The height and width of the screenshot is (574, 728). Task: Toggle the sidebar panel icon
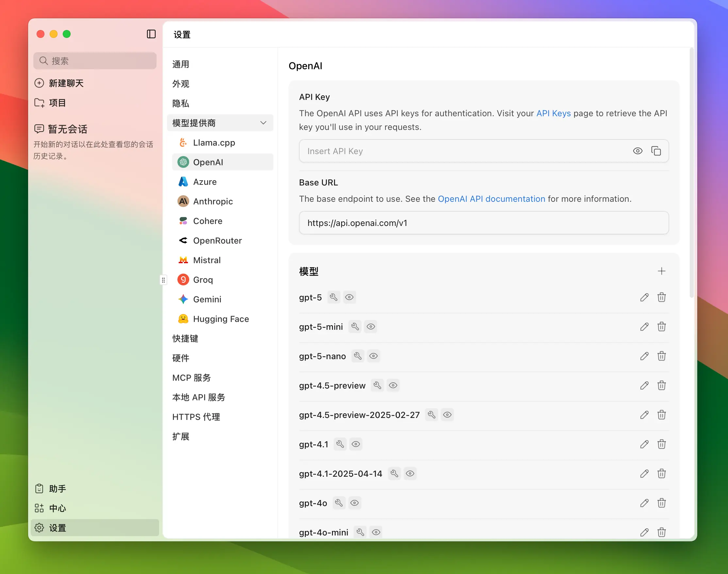pyautogui.click(x=151, y=34)
